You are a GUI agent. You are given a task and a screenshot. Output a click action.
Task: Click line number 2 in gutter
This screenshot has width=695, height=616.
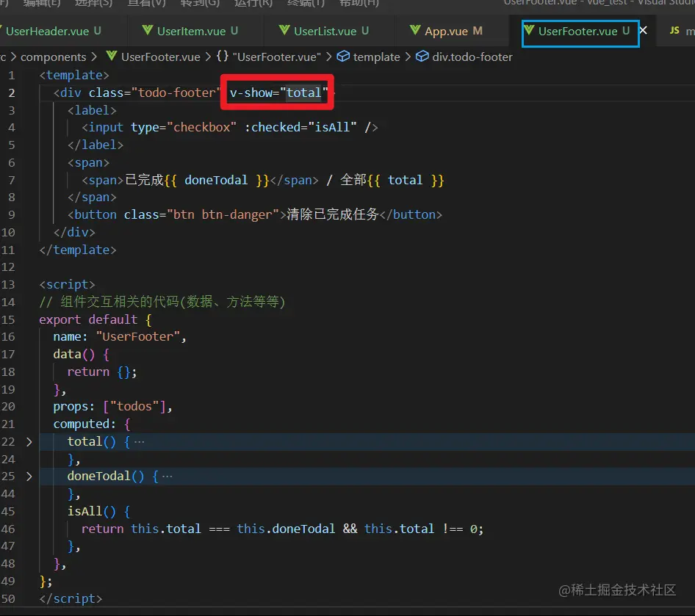pos(12,93)
